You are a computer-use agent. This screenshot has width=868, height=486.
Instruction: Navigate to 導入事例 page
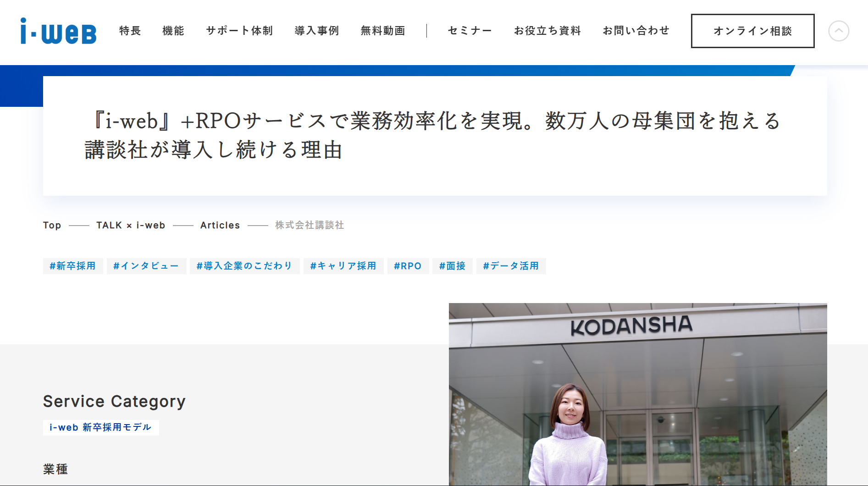pos(317,31)
